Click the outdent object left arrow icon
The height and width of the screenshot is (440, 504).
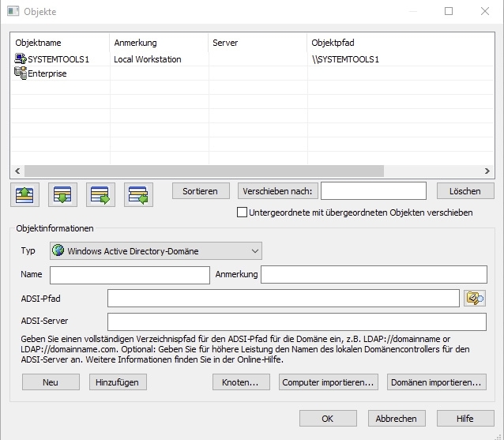click(138, 195)
